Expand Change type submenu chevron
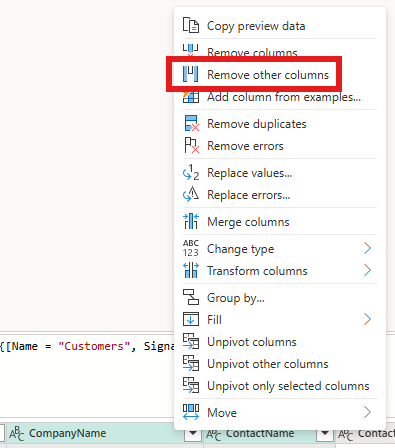 pos(367,248)
